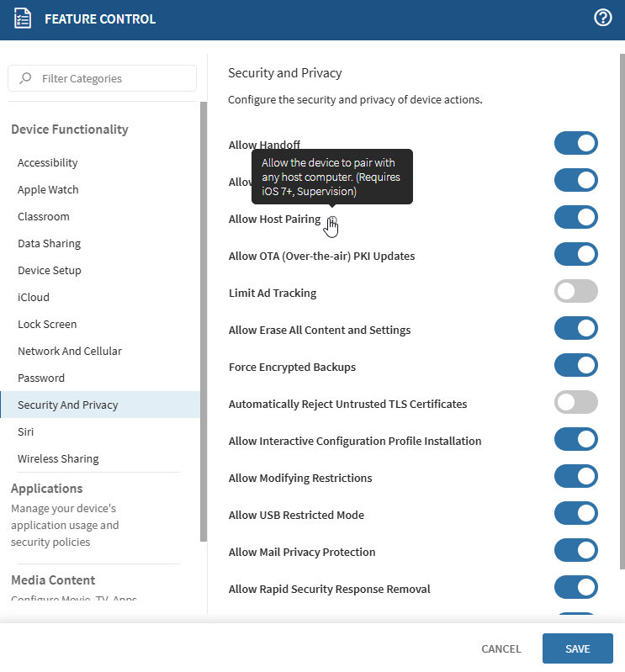
Task: Open the Network And Cellular category
Action: (x=70, y=352)
